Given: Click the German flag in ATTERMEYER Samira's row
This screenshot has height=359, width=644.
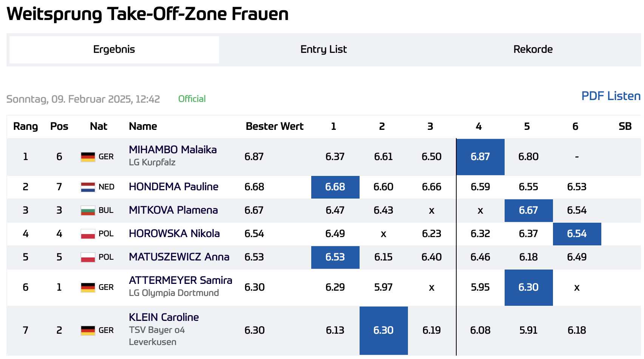Looking at the screenshot, I should [x=88, y=287].
